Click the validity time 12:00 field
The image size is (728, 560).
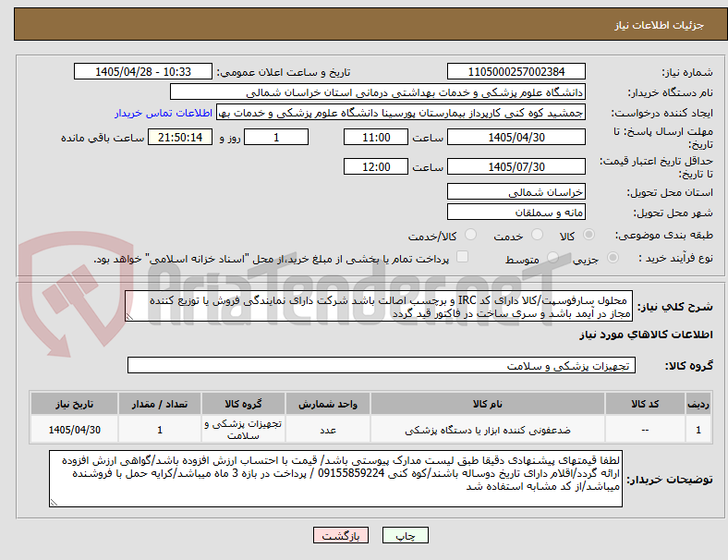(x=376, y=166)
